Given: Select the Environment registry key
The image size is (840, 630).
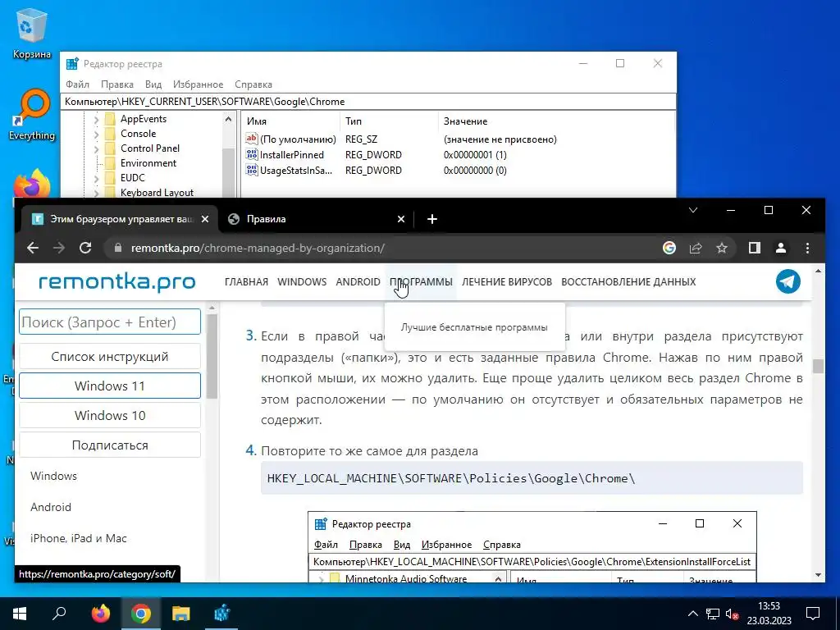Looking at the screenshot, I should [148, 163].
